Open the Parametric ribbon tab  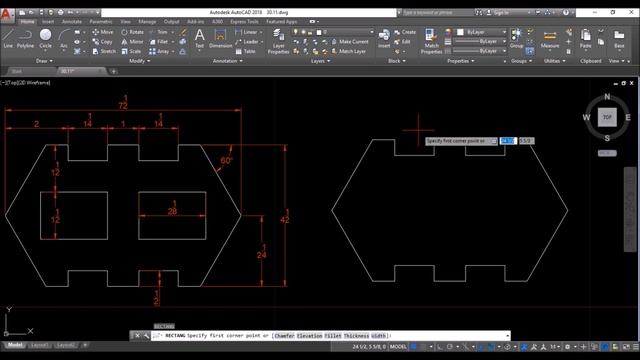tap(100, 22)
